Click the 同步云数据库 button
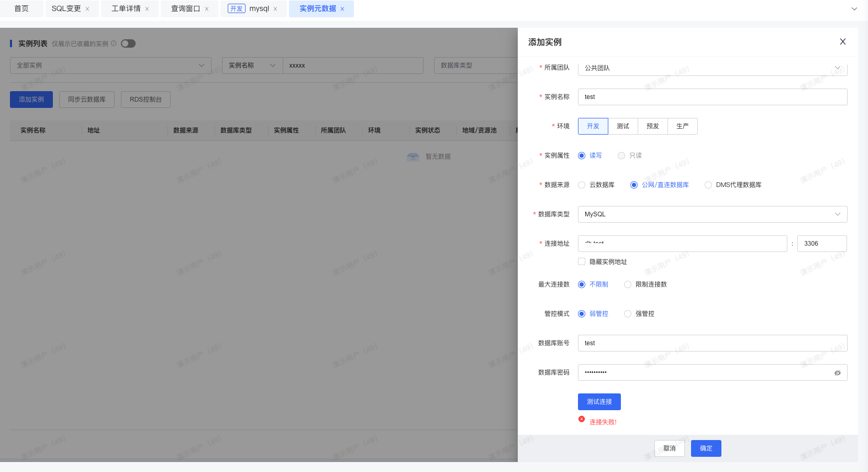Screen dimensions: 868x472 coord(87,100)
